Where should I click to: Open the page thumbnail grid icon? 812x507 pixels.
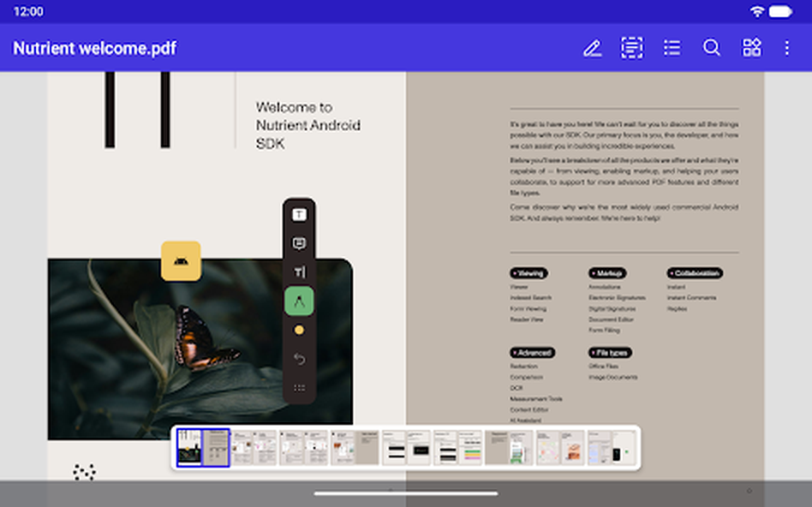pyautogui.click(x=751, y=48)
